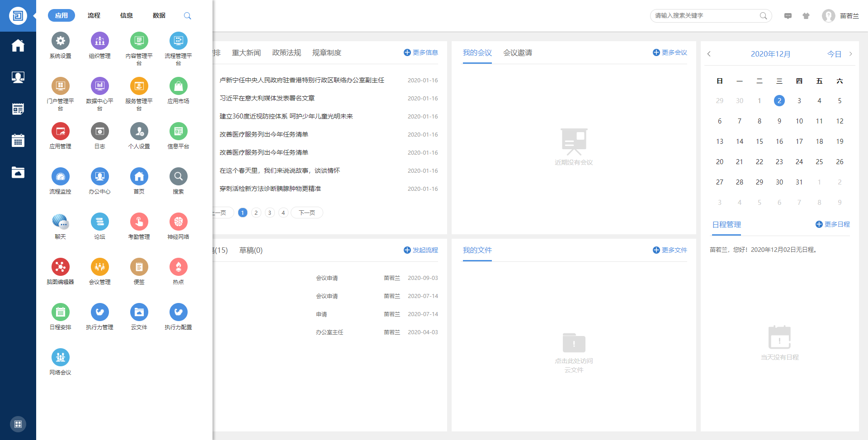Switch to 规章制度 tab
Screen dimensions: 868x440
coord(327,53)
